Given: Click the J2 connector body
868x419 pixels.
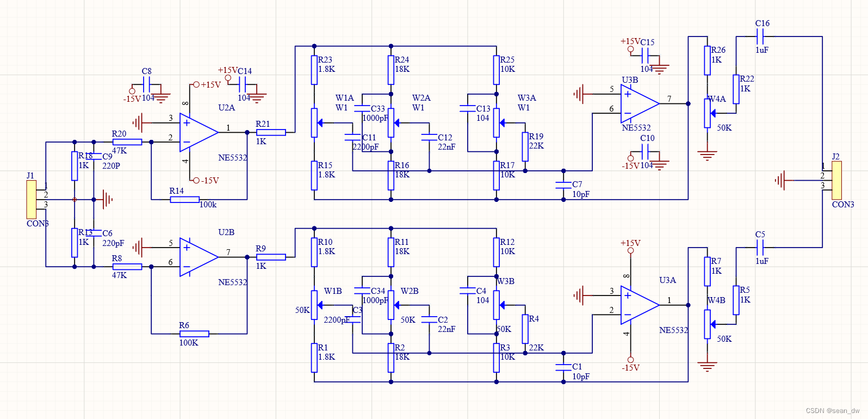Looking at the screenshot, I should (x=836, y=180).
